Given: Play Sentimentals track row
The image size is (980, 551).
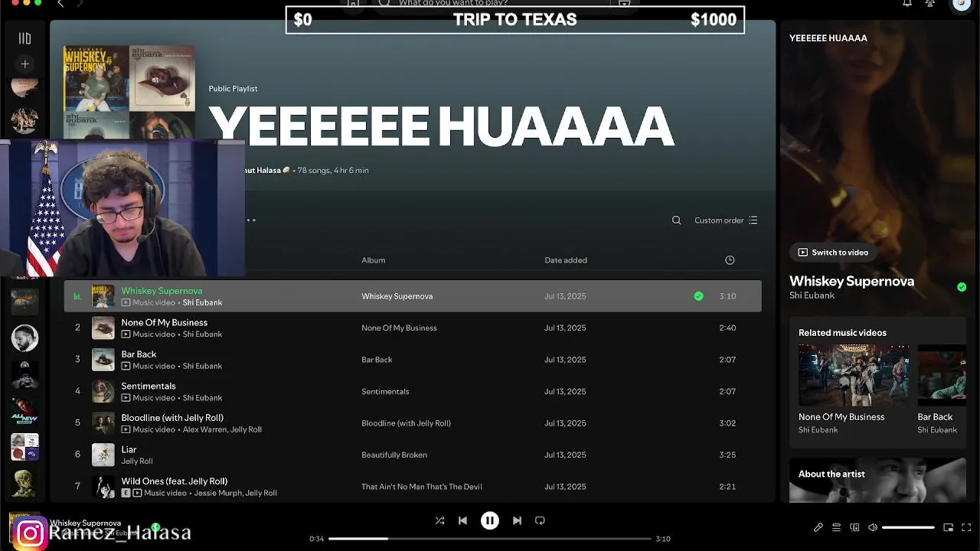Looking at the screenshot, I should [x=413, y=391].
